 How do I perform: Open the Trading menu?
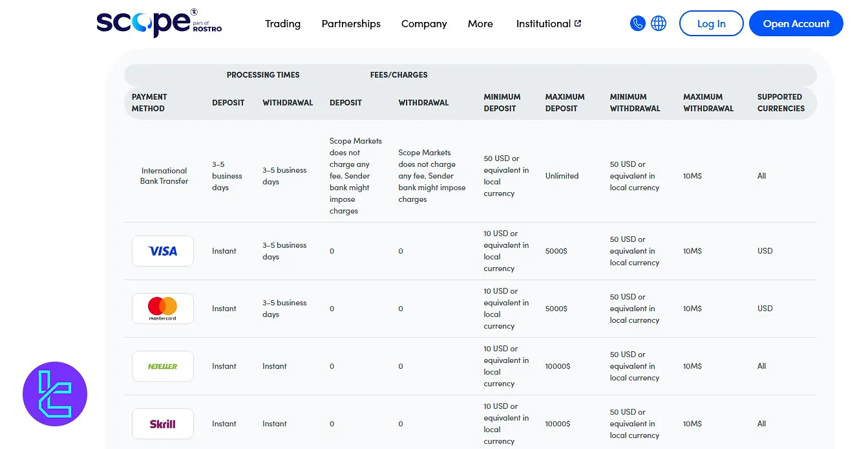(x=282, y=24)
